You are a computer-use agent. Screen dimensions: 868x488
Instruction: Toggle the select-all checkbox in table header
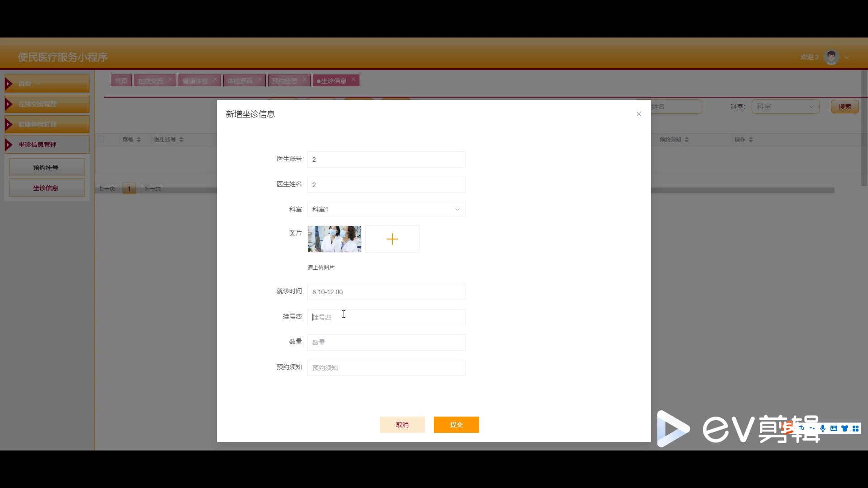click(x=101, y=139)
